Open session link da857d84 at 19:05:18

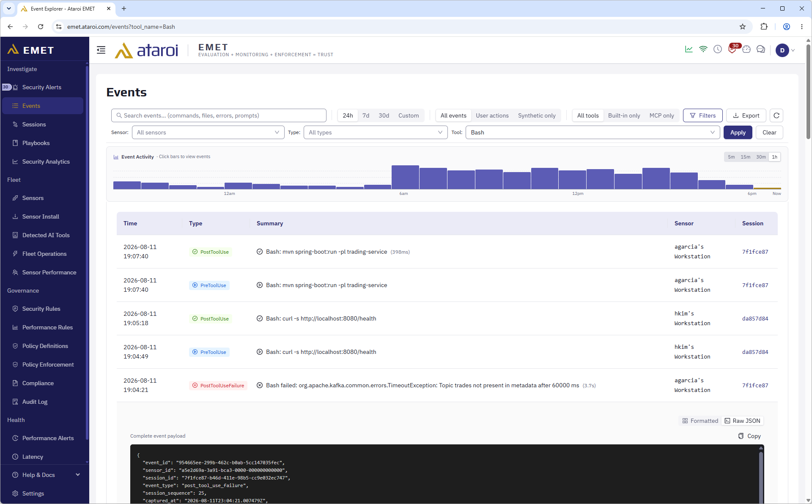pyautogui.click(x=755, y=318)
